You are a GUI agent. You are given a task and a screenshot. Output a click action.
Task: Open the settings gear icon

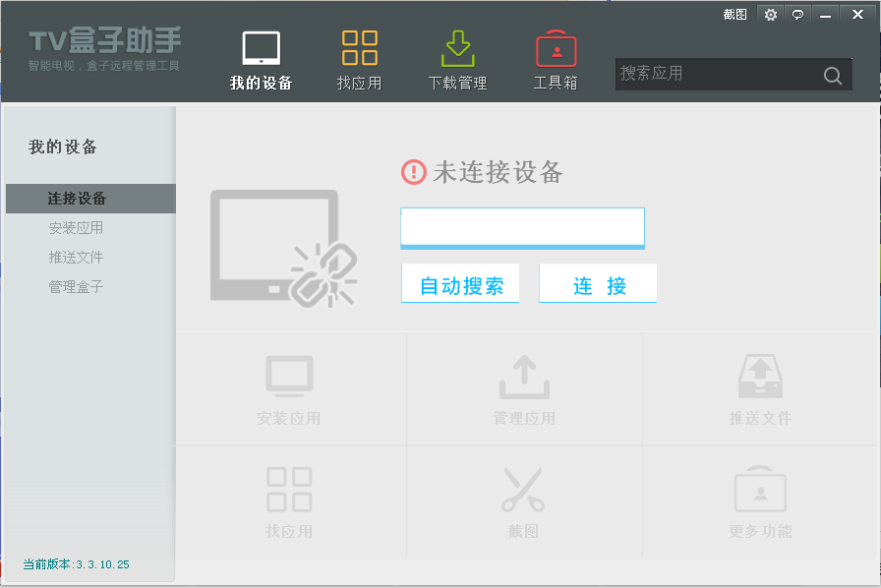pos(770,15)
